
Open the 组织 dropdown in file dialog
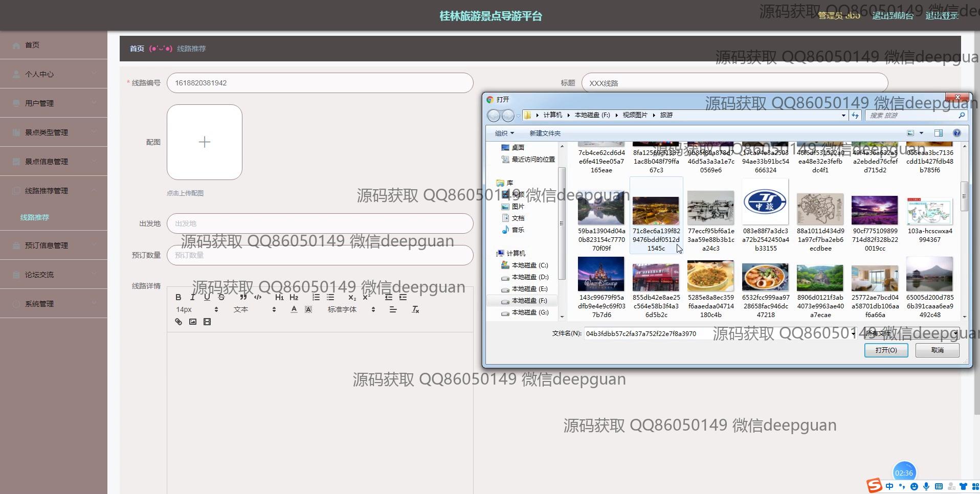(504, 133)
